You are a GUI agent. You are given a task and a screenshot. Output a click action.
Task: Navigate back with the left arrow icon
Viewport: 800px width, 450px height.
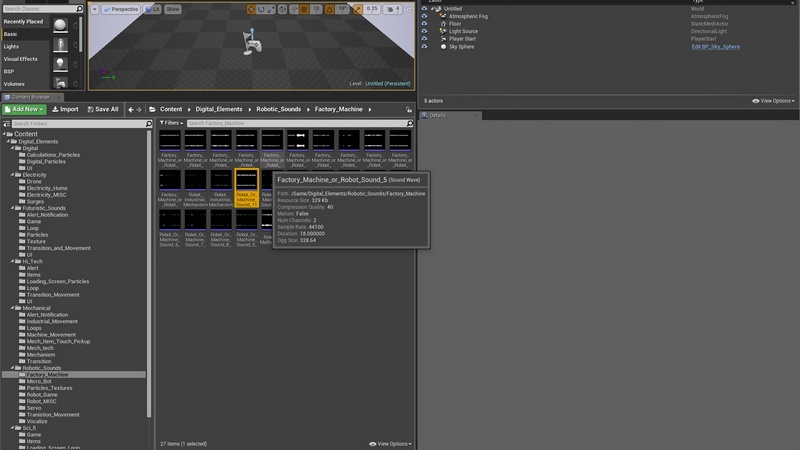[x=131, y=109]
